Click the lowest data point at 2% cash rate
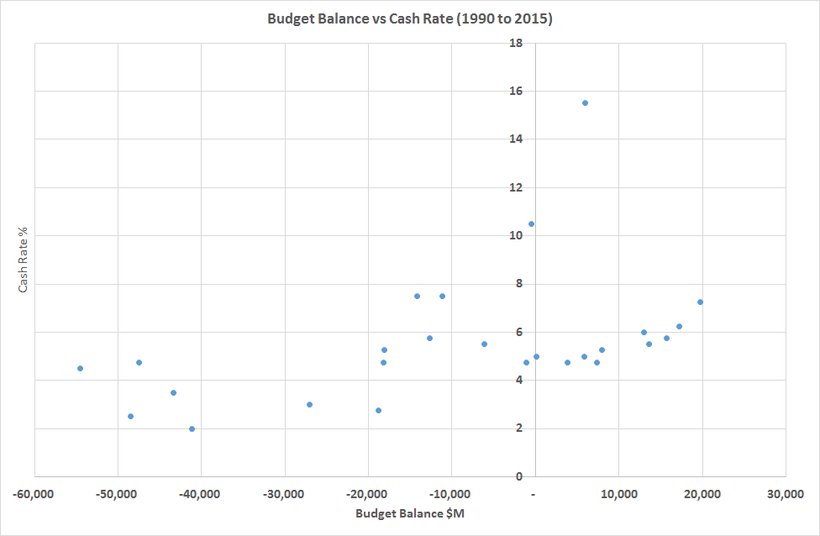The height and width of the screenshot is (536, 820). point(192,429)
